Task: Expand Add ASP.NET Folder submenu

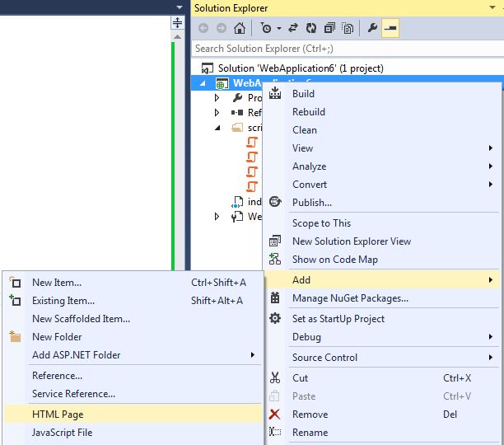Action: [133, 355]
